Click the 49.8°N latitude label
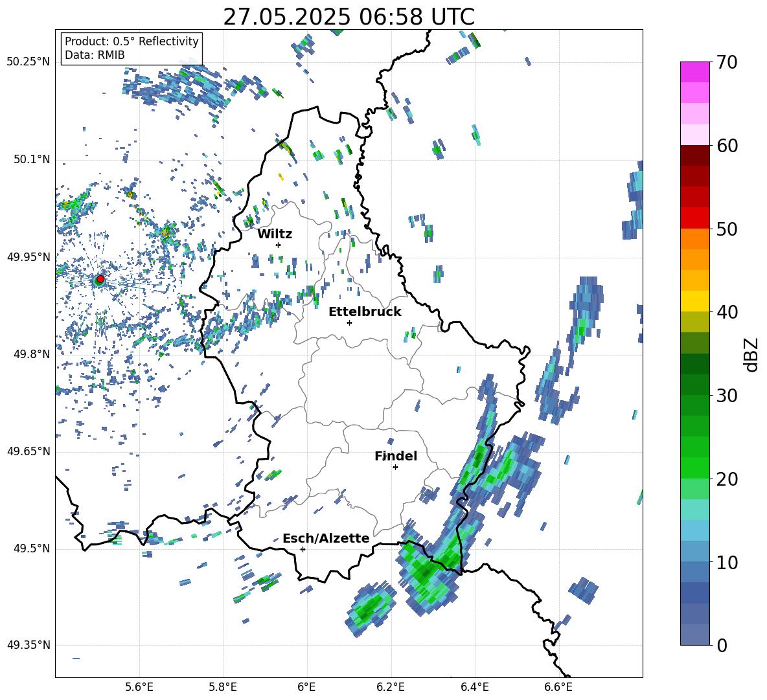The image size is (767, 700). [32, 354]
